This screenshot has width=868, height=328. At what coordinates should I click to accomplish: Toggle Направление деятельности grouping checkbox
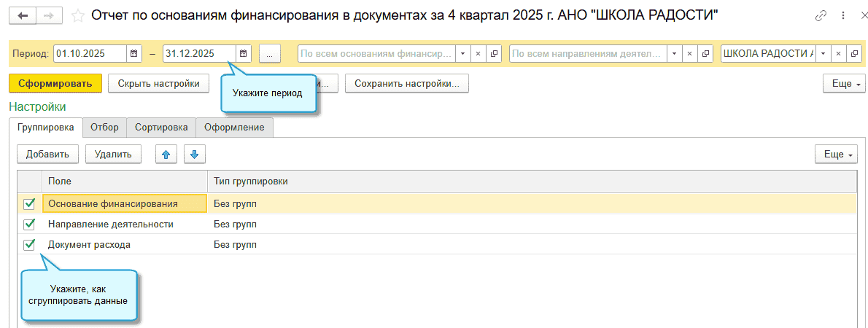pos(30,224)
